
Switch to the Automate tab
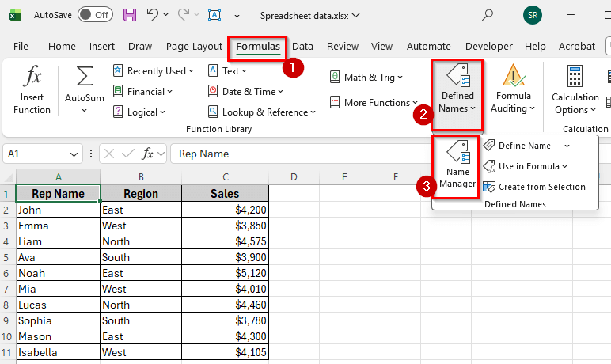pyautogui.click(x=429, y=47)
